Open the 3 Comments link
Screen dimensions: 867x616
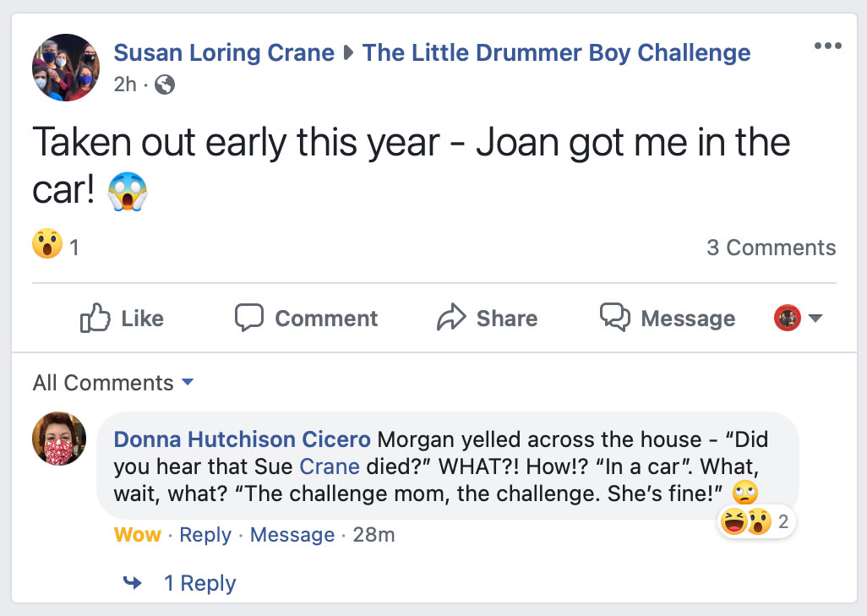[771, 248]
